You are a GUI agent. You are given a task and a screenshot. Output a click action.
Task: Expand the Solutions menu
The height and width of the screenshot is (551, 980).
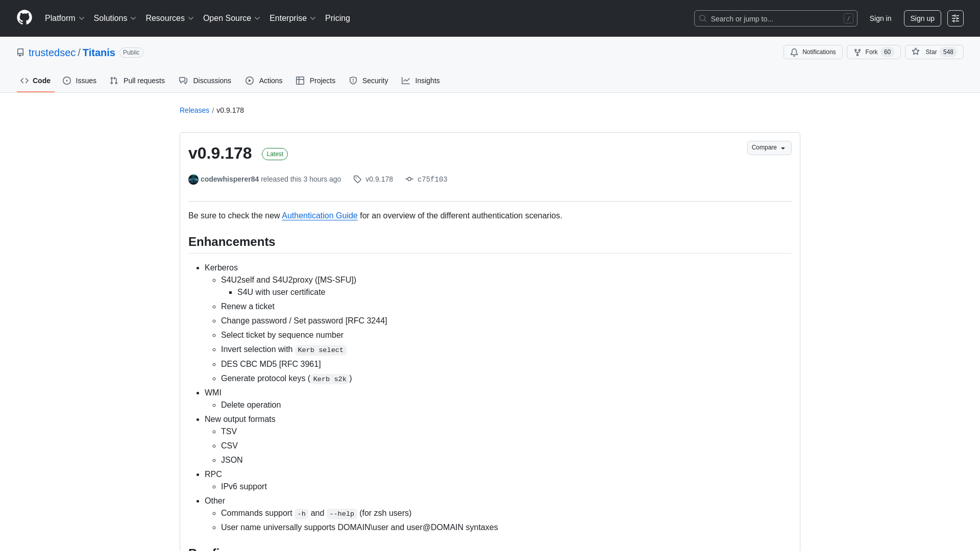(x=114, y=18)
